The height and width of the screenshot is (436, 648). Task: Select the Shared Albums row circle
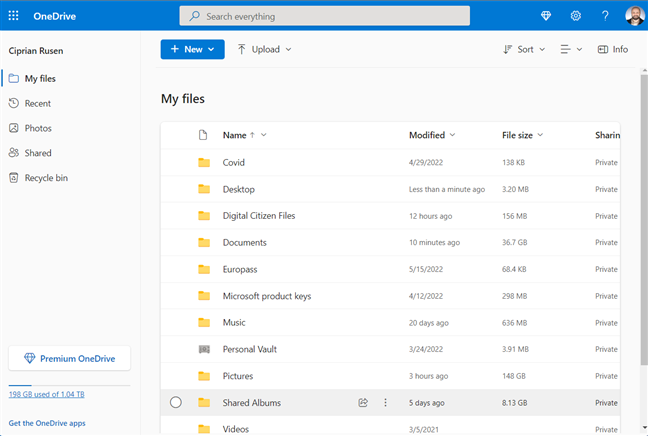pos(176,402)
